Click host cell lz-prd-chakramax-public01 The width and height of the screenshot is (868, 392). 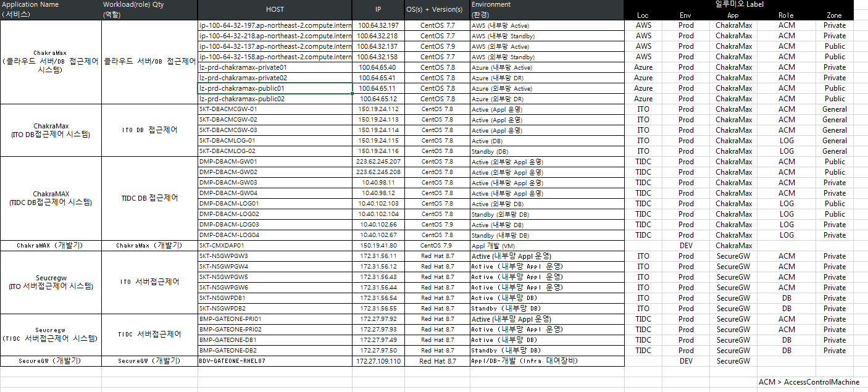pyautogui.click(x=275, y=88)
